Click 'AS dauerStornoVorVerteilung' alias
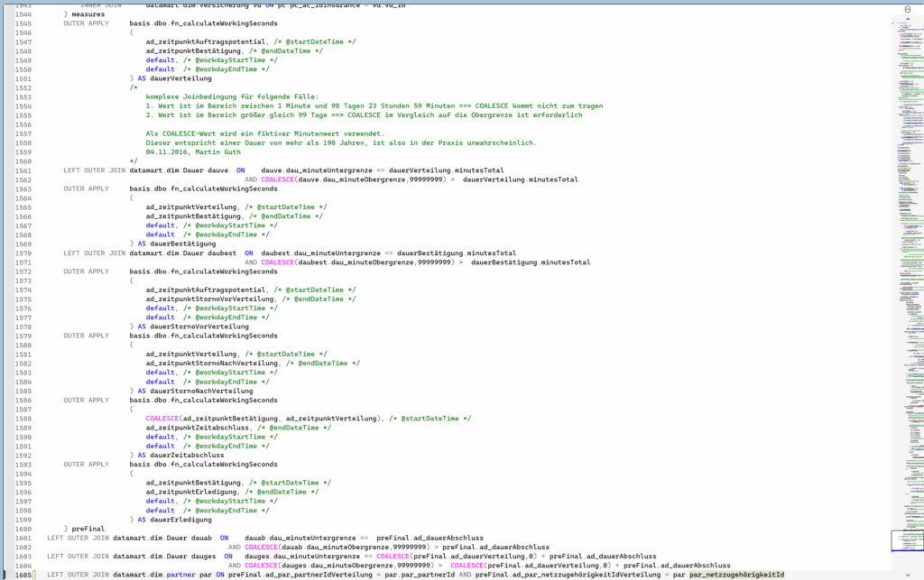Screen dimensions: 924x580 point(193,327)
